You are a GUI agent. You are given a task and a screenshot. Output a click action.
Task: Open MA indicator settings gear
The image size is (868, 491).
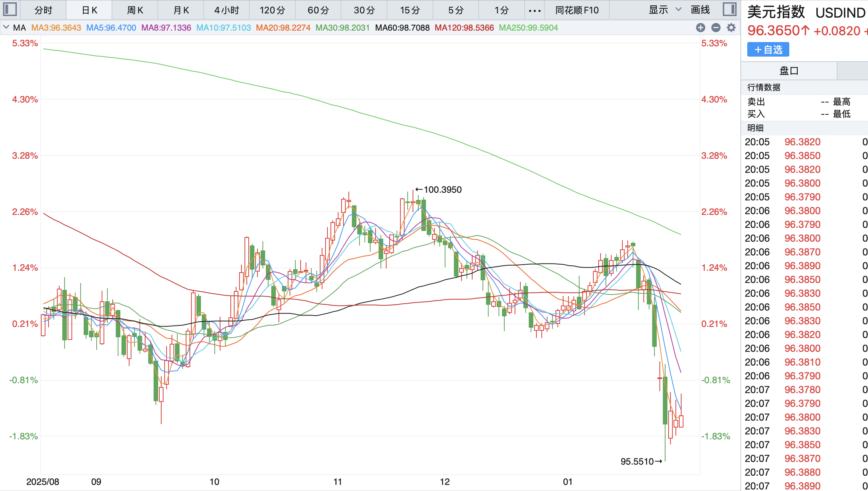click(x=731, y=28)
